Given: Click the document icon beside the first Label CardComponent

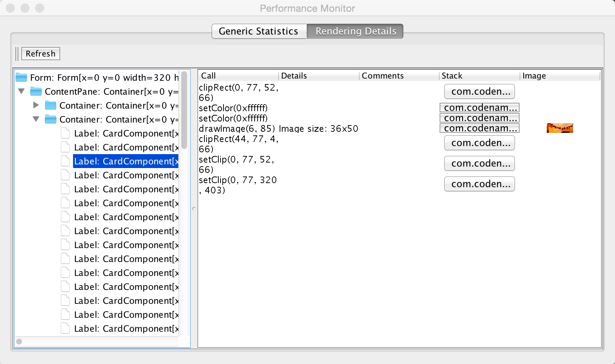Looking at the screenshot, I should point(65,133).
